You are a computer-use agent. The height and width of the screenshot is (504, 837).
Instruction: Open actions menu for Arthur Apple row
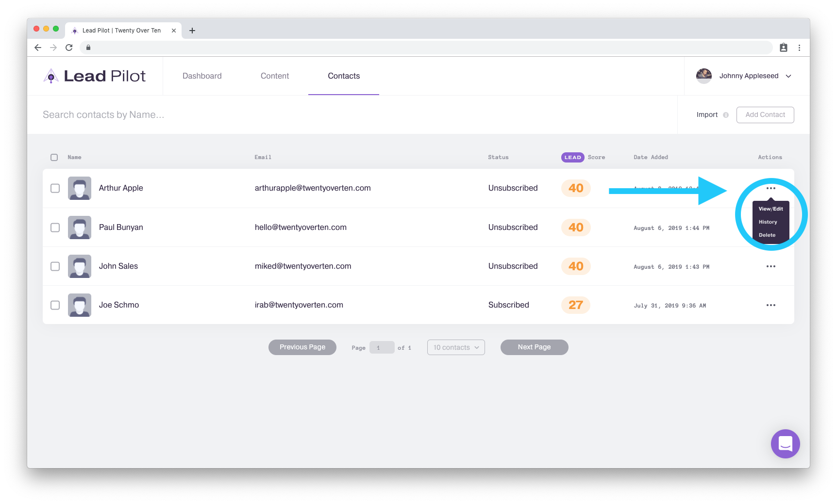pos(771,188)
